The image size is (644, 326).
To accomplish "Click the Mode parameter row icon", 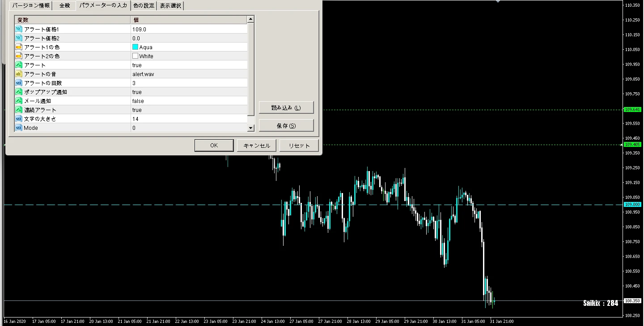I will [19, 128].
